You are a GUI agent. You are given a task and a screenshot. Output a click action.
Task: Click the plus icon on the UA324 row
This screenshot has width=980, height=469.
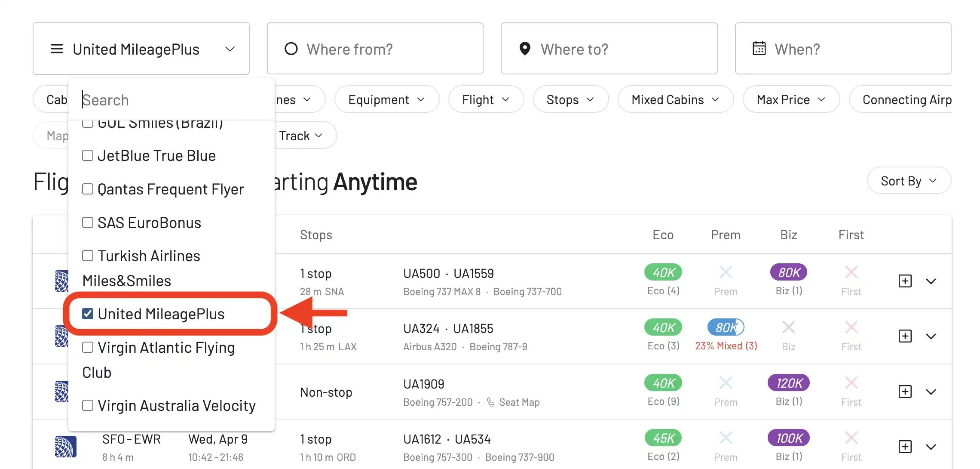pyautogui.click(x=905, y=336)
